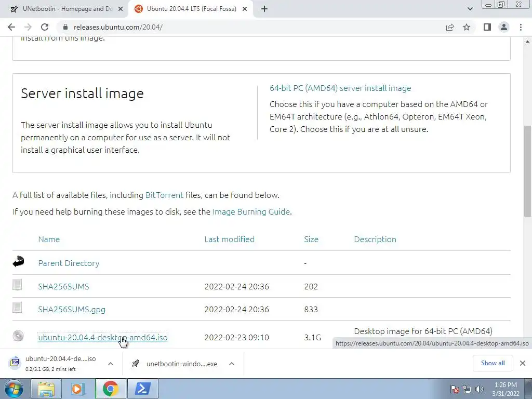Click the disc icon beside desktop ISO
Screen dimensions: 532x399
coord(18,336)
